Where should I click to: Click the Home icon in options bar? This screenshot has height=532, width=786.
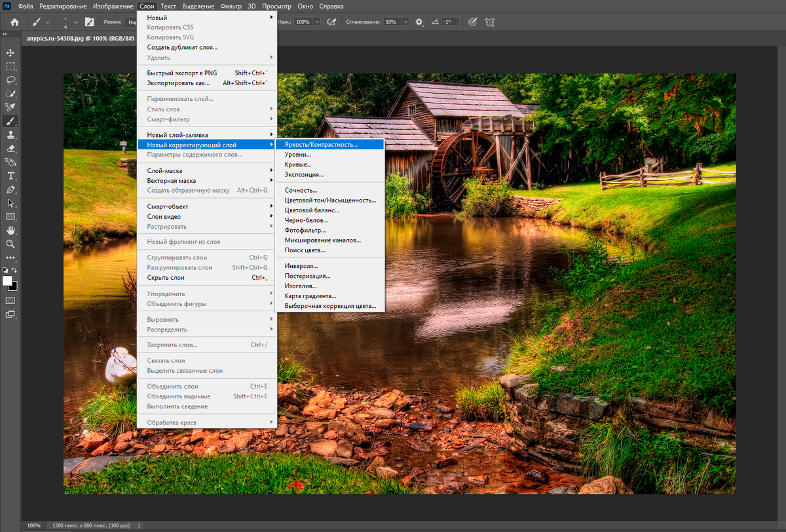[x=14, y=22]
